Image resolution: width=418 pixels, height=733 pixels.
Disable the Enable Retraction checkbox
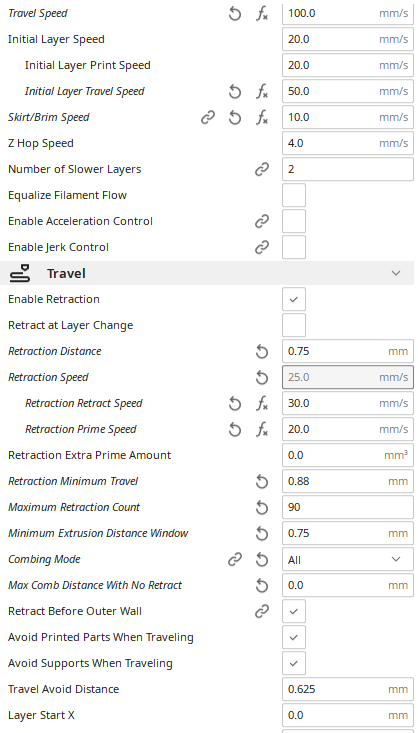click(294, 299)
